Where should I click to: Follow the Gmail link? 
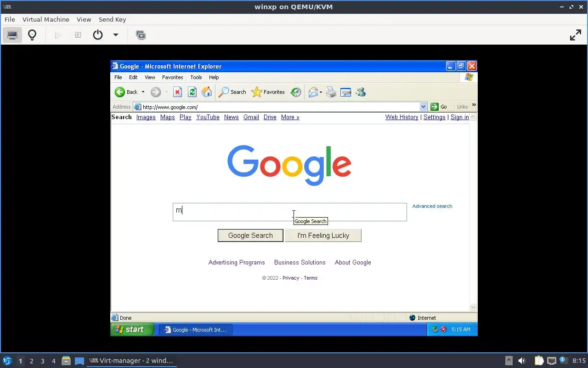click(251, 117)
